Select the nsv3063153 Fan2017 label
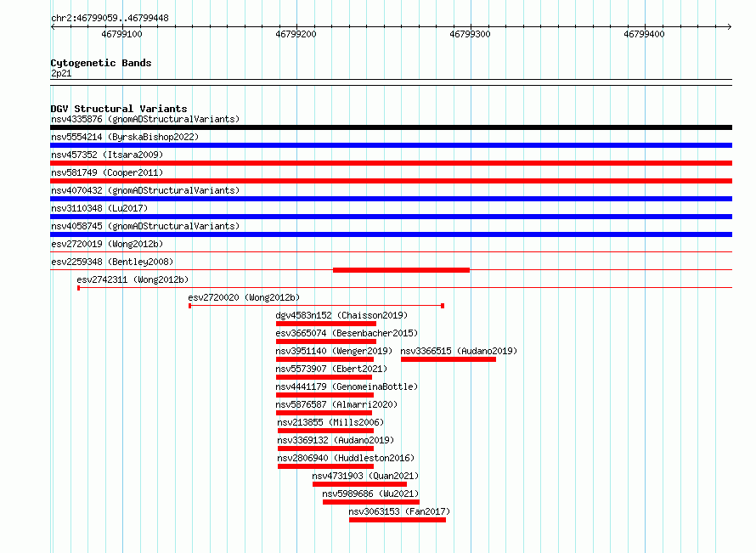This screenshot has width=756, height=553. click(399, 511)
